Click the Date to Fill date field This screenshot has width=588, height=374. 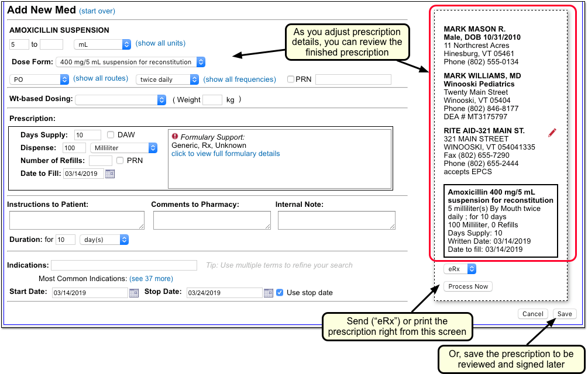[x=83, y=174]
